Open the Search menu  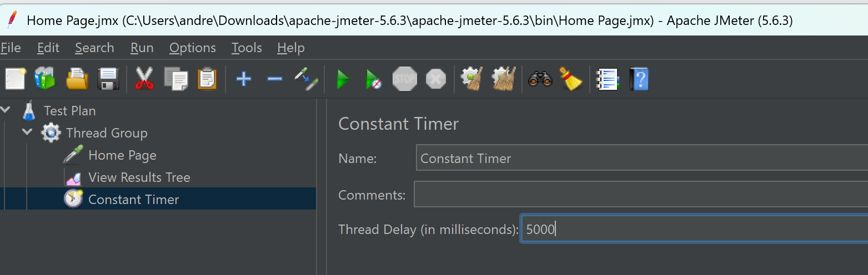94,48
